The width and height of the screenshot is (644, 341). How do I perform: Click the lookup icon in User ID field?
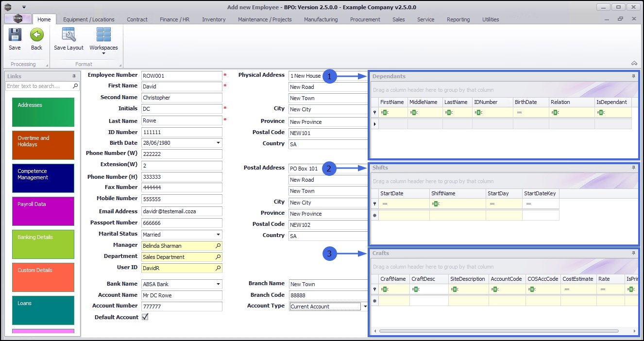pyautogui.click(x=218, y=268)
